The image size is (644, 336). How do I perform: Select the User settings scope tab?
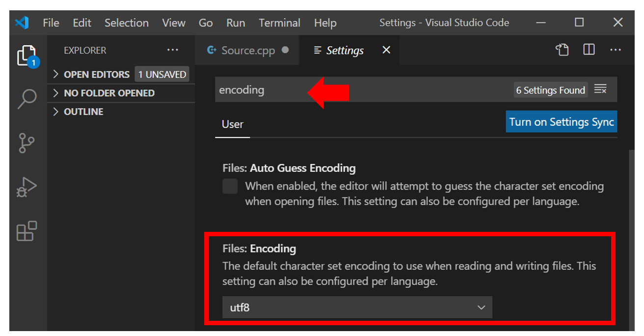(233, 124)
